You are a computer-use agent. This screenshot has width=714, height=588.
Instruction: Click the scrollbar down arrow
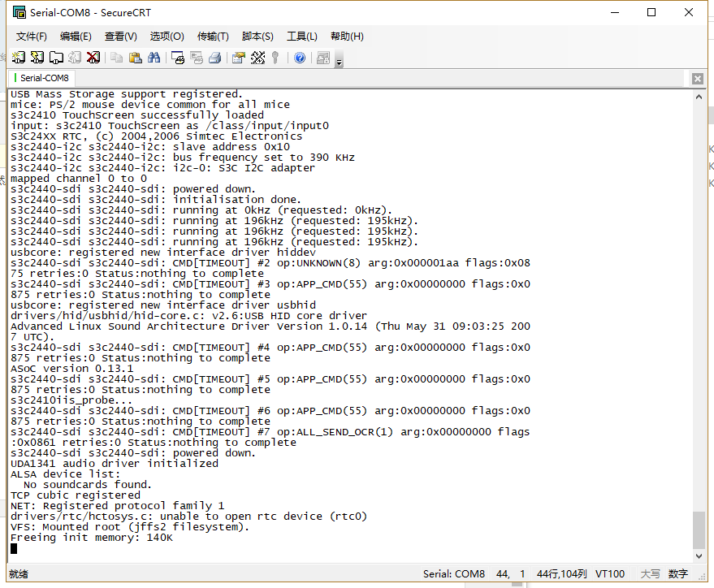[x=699, y=556]
